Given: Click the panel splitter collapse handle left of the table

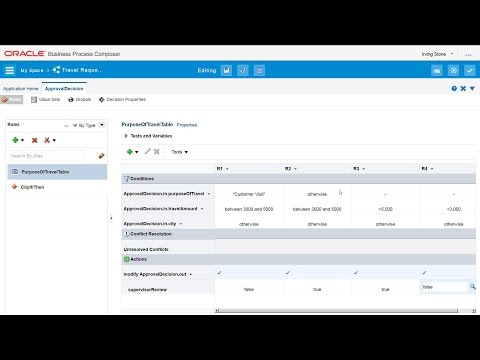Looking at the screenshot, I should [111, 218].
